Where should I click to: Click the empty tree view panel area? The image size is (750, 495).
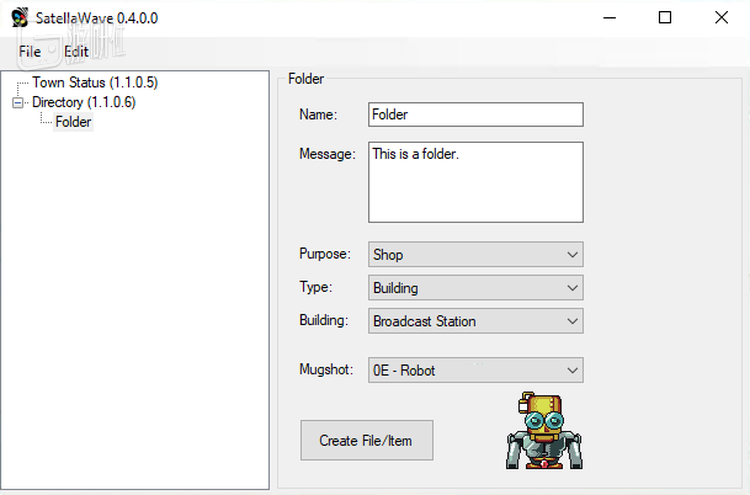(x=135, y=320)
